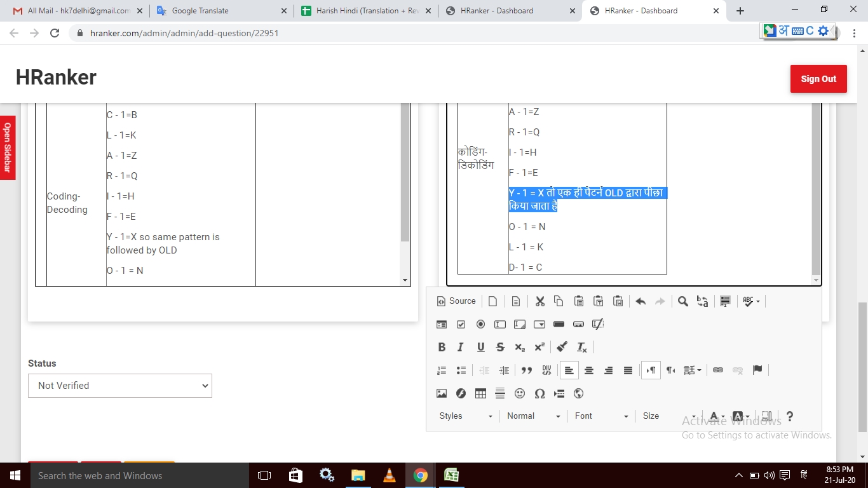This screenshot has height=488, width=868.
Task: Toggle Subscript formatting
Action: coord(520,347)
